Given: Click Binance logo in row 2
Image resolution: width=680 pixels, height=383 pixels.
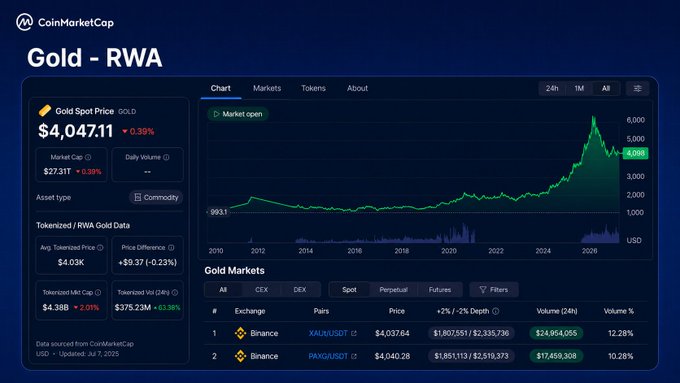Looking at the screenshot, I should point(240,356).
